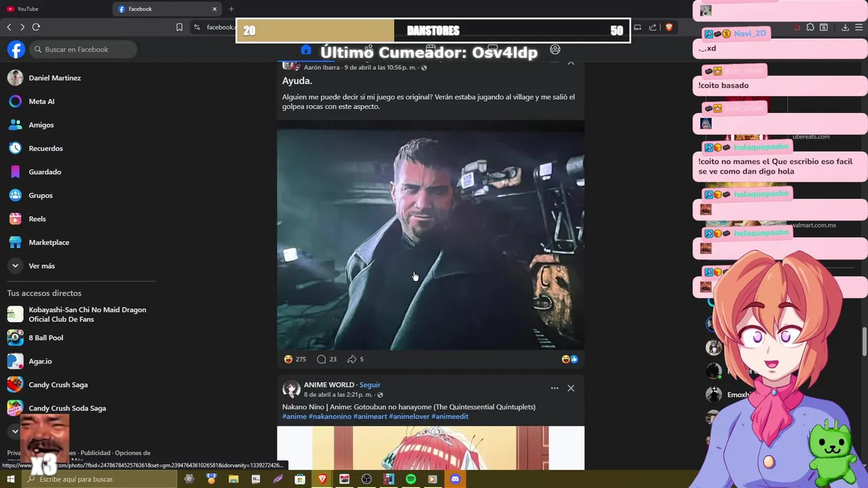Viewport: 868px width, 488px height.
Task: Click the Windows taskbar search box
Action: coord(100,479)
